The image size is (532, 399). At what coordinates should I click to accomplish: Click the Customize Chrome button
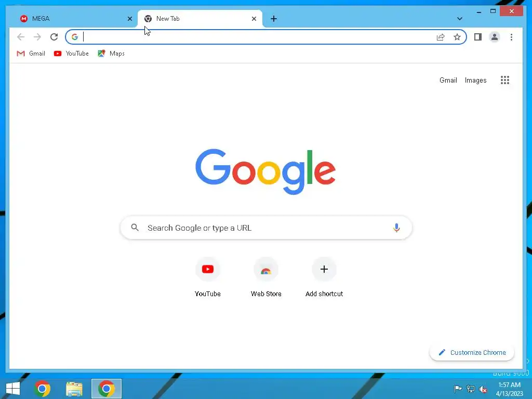[x=472, y=353]
